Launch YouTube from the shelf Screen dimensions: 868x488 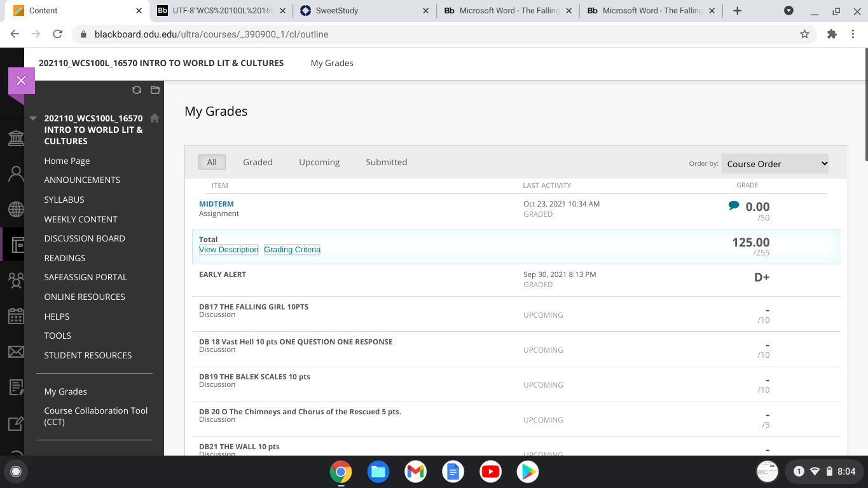(x=490, y=471)
